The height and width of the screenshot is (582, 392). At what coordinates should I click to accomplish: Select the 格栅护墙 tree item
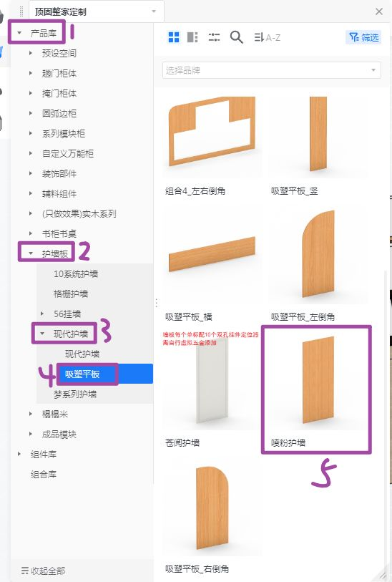71,294
